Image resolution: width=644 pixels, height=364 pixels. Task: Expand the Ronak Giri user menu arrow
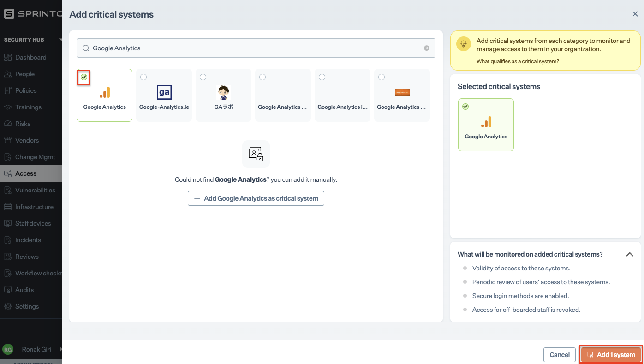tap(60, 349)
